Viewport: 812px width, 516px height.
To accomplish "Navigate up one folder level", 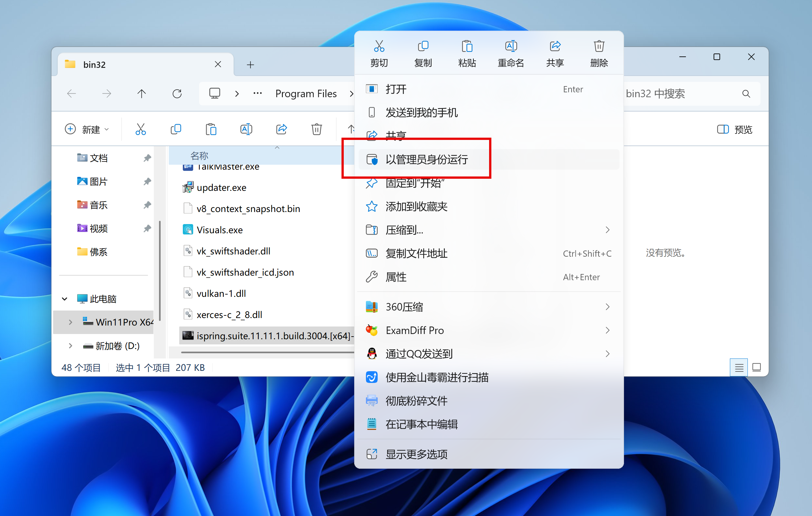I will [142, 94].
